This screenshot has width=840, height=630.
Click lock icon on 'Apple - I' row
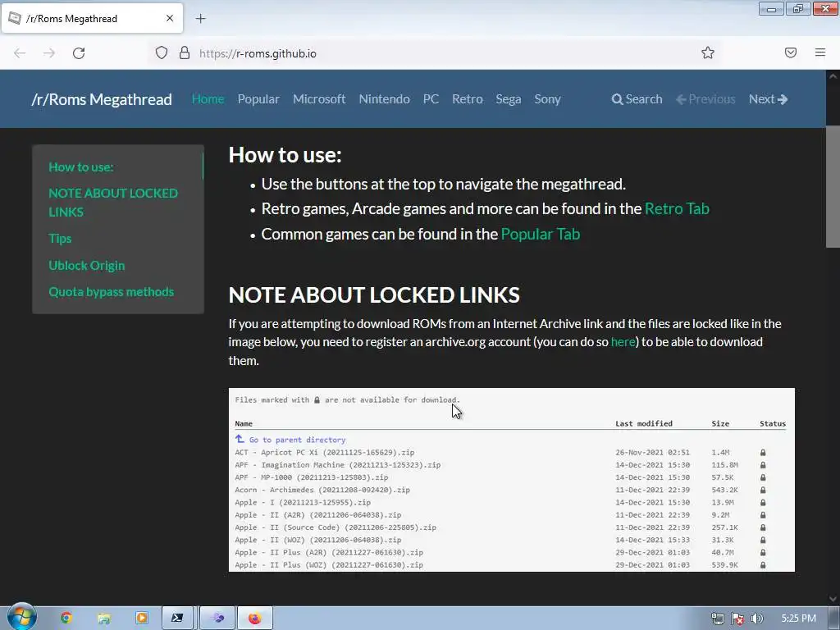pos(763,503)
